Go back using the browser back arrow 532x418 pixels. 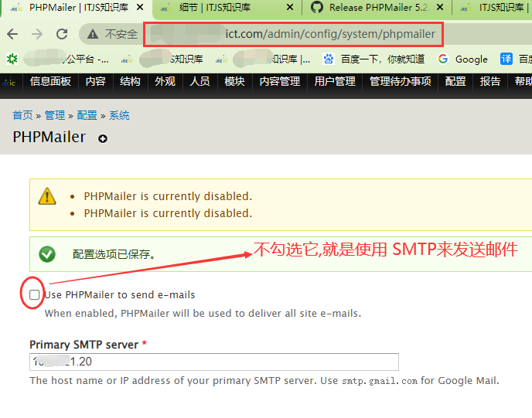point(12,34)
